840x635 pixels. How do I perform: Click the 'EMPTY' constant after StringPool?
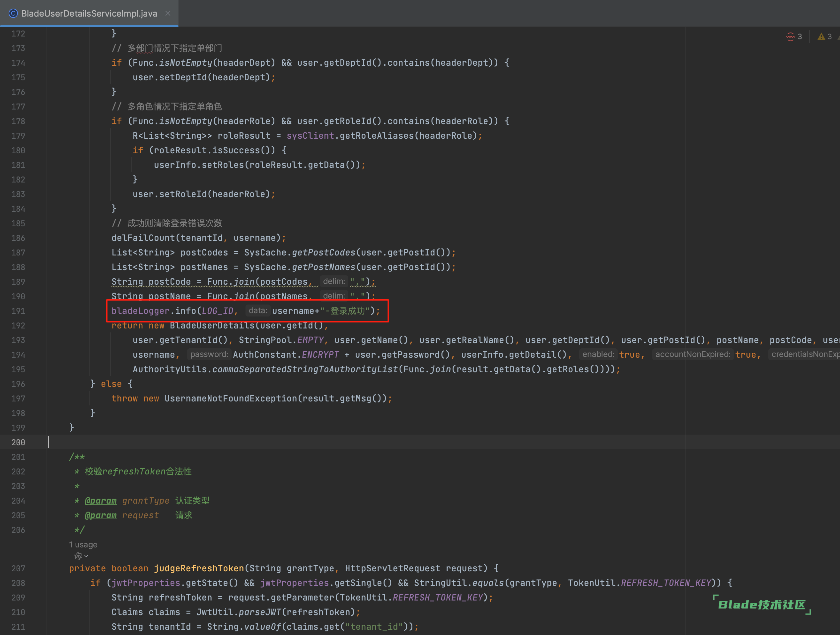tap(310, 340)
